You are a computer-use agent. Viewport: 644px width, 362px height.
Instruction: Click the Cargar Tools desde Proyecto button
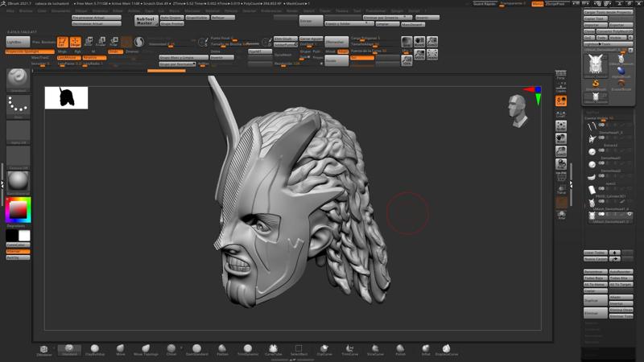pos(608,12)
